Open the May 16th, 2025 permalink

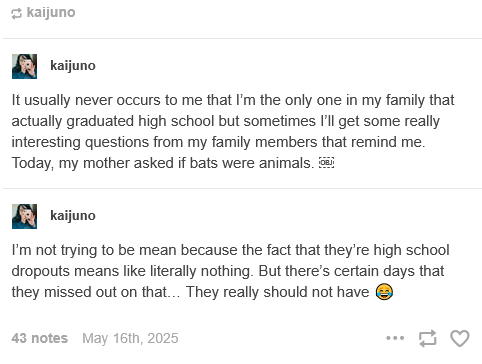(130, 338)
